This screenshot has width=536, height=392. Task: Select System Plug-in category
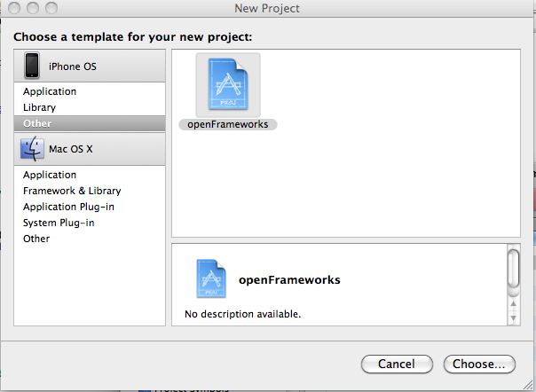click(x=90, y=223)
